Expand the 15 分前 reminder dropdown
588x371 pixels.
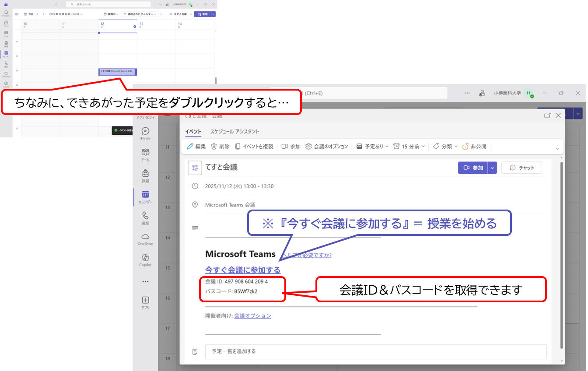tap(409, 147)
